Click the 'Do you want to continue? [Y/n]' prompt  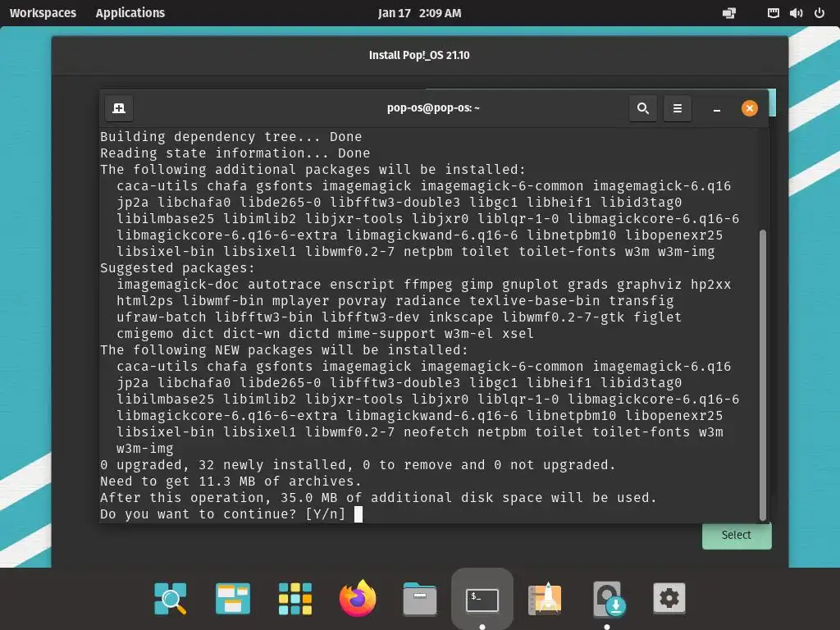pyautogui.click(x=223, y=514)
